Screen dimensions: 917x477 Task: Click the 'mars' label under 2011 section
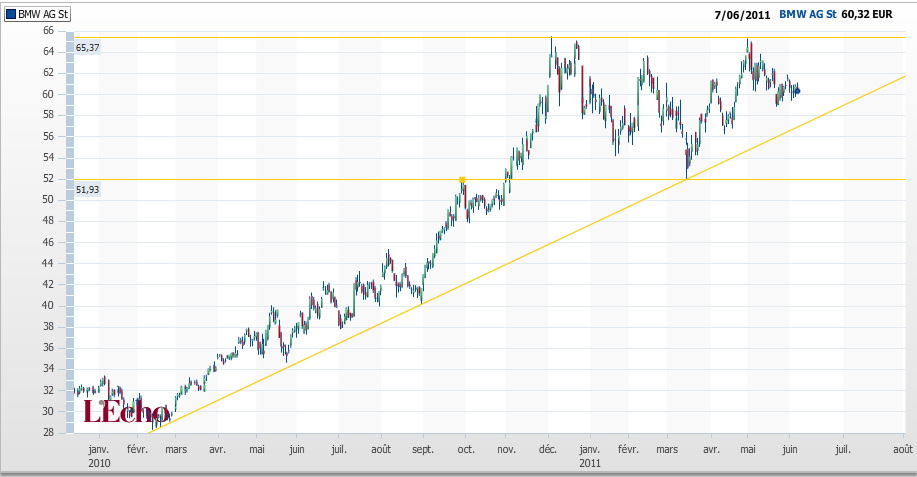(667, 450)
